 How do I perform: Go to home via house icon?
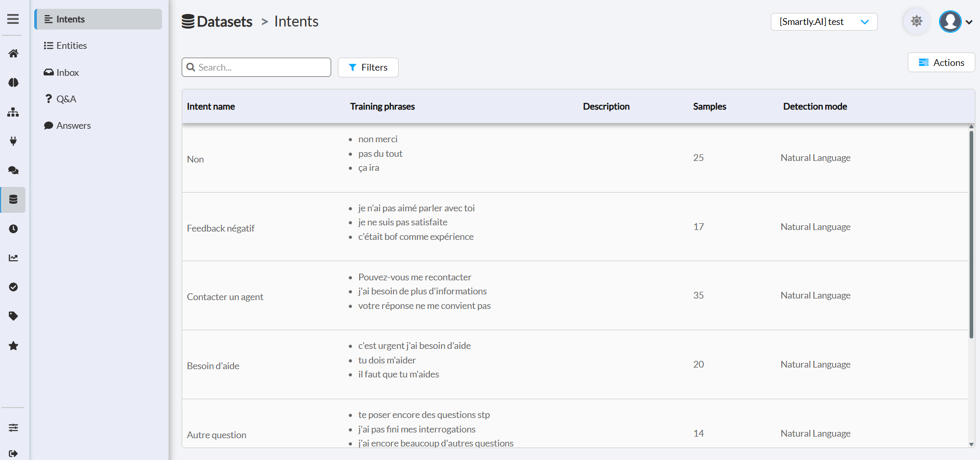point(13,53)
